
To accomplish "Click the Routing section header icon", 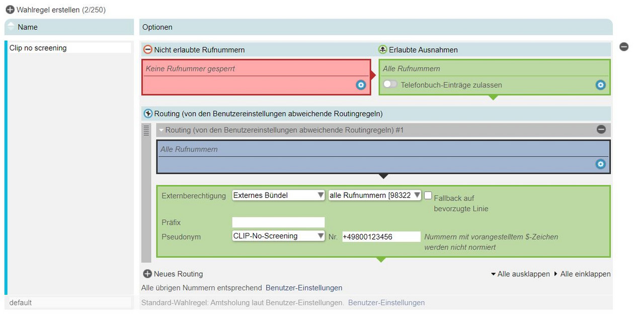I will (148, 114).
